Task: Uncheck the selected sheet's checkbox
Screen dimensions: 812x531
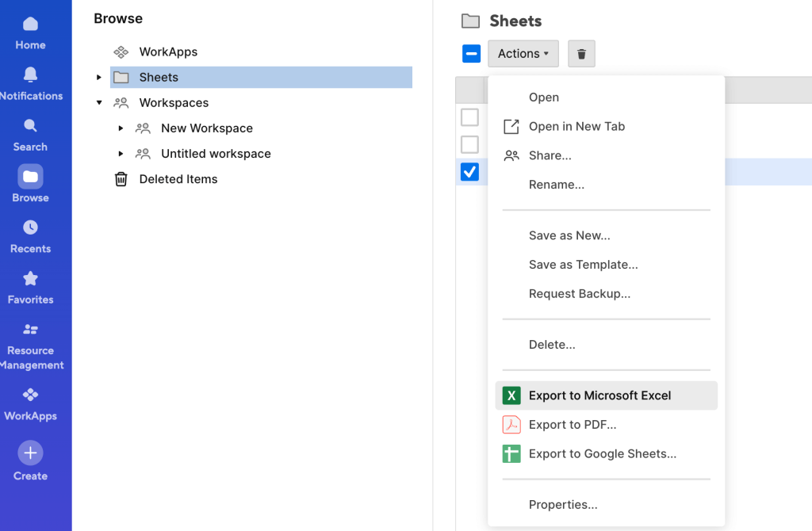Action: click(469, 171)
